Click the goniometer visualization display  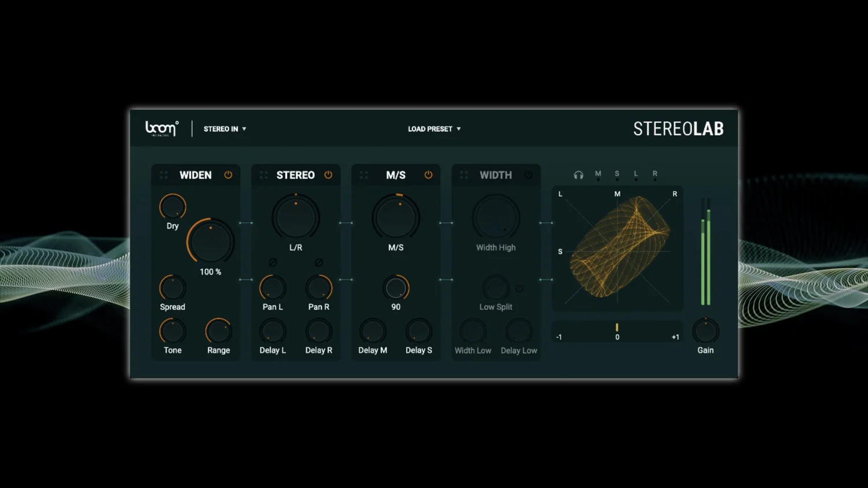click(x=617, y=247)
